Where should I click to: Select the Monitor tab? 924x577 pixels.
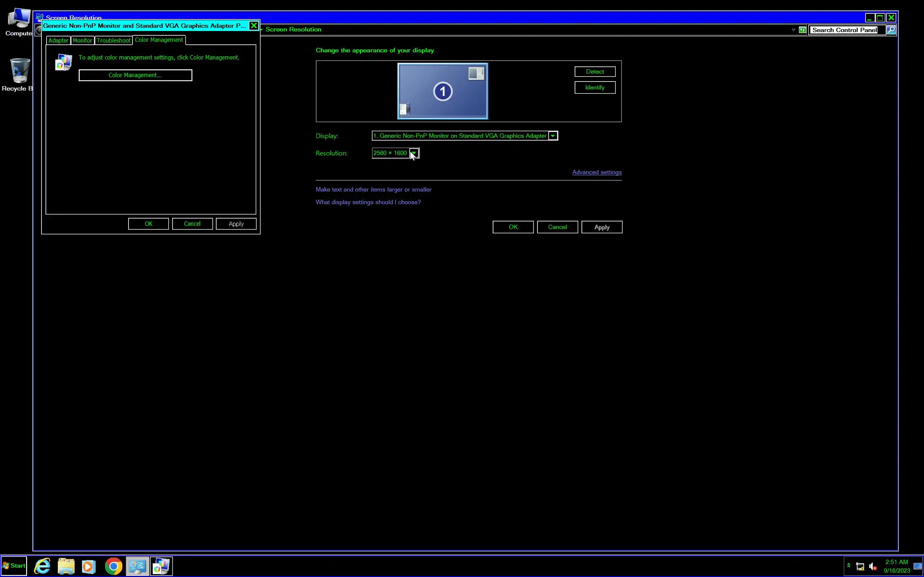tap(82, 40)
